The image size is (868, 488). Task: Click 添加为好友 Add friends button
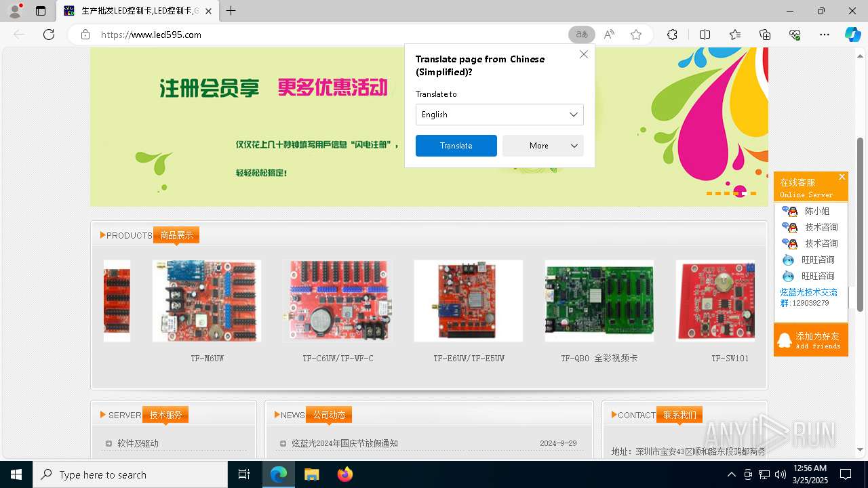(811, 340)
